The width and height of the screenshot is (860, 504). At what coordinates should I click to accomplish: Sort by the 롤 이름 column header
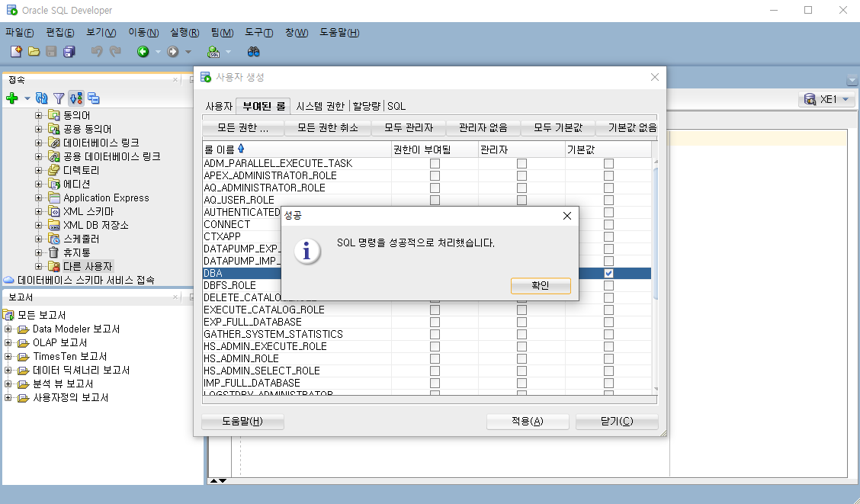(x=297, y=149)
